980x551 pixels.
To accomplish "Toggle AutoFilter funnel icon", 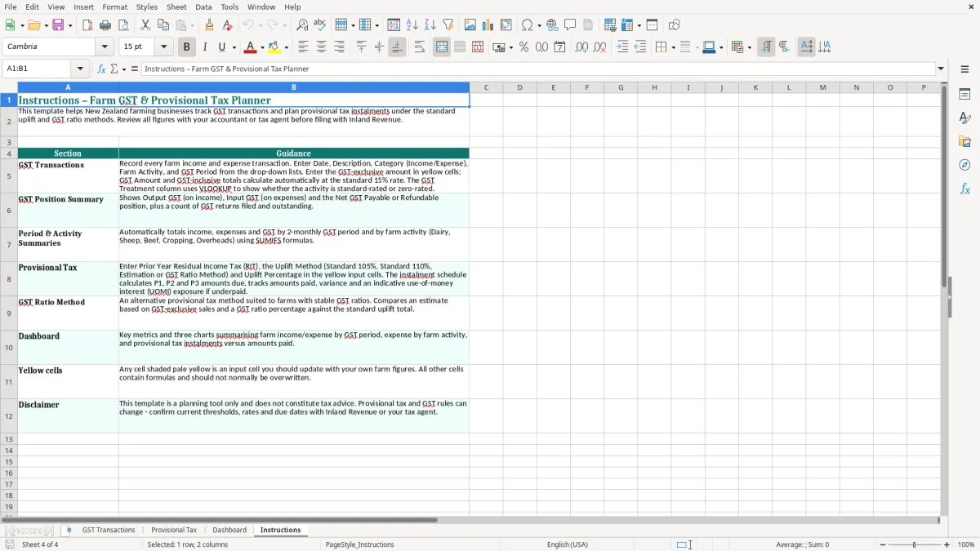I will coord(448,25).
